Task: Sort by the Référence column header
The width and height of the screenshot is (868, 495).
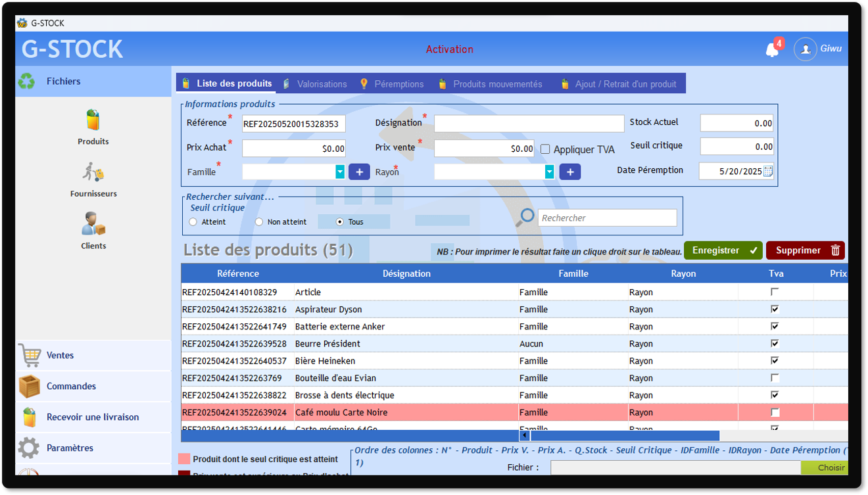Action: click(x=238, y=273)
